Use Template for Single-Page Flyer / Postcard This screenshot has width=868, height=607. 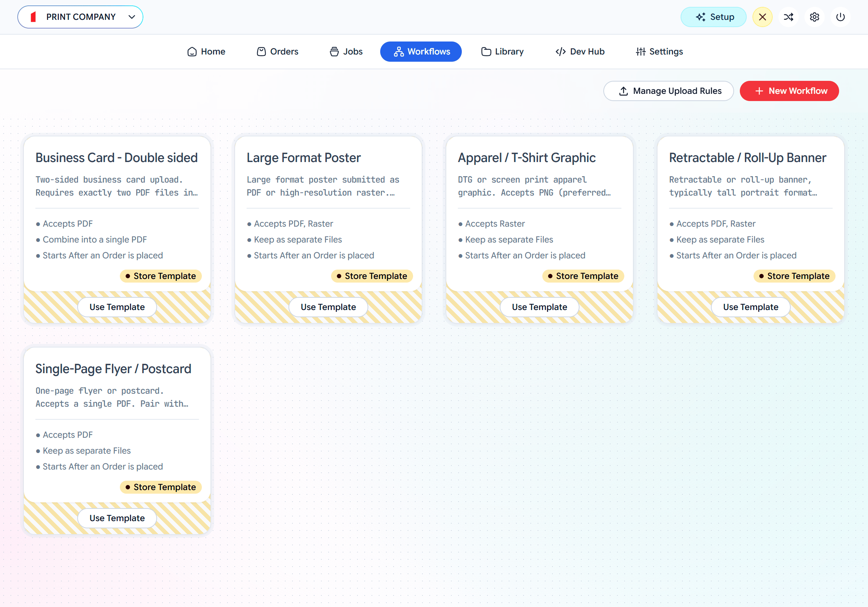(117, 518)
